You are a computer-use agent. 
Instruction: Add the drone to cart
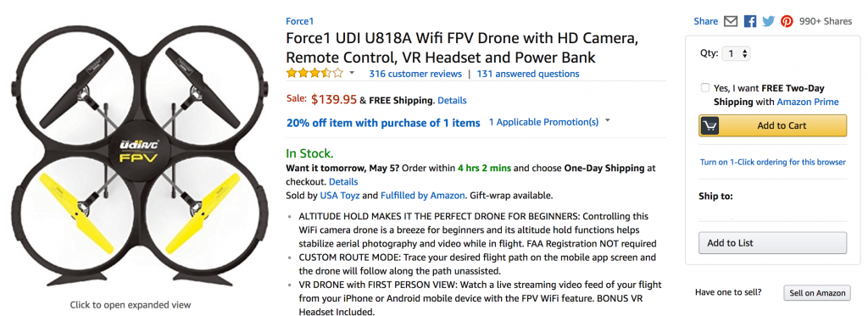[x=773, y=125]
